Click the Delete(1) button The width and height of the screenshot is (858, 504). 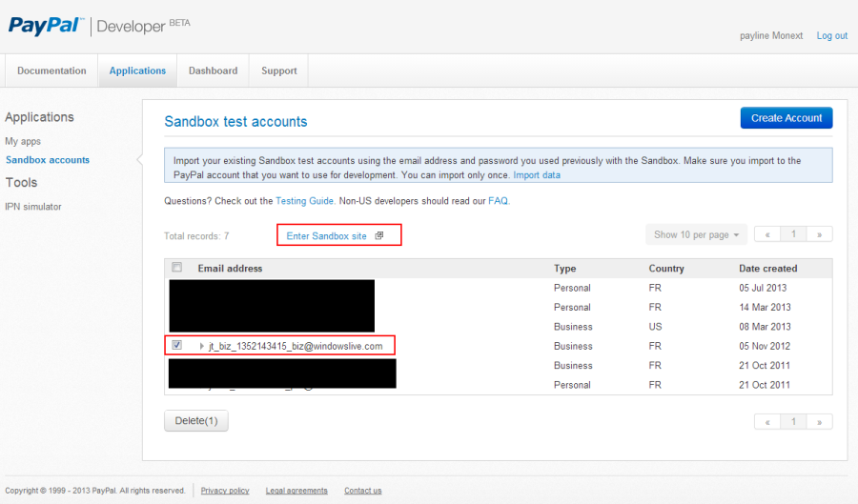tap(196, 420)
